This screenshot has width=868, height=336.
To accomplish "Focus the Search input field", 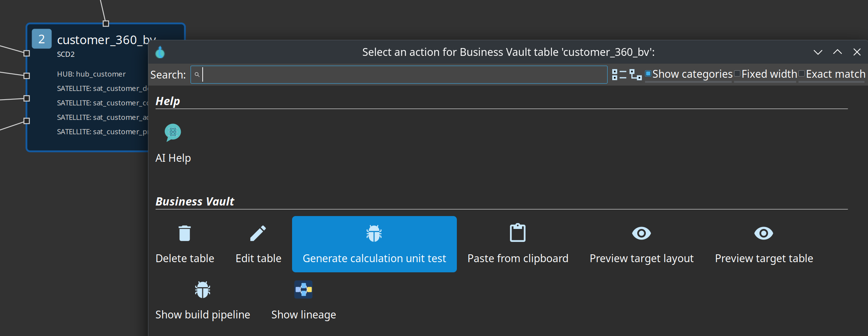I will click(x=399, y=74).
